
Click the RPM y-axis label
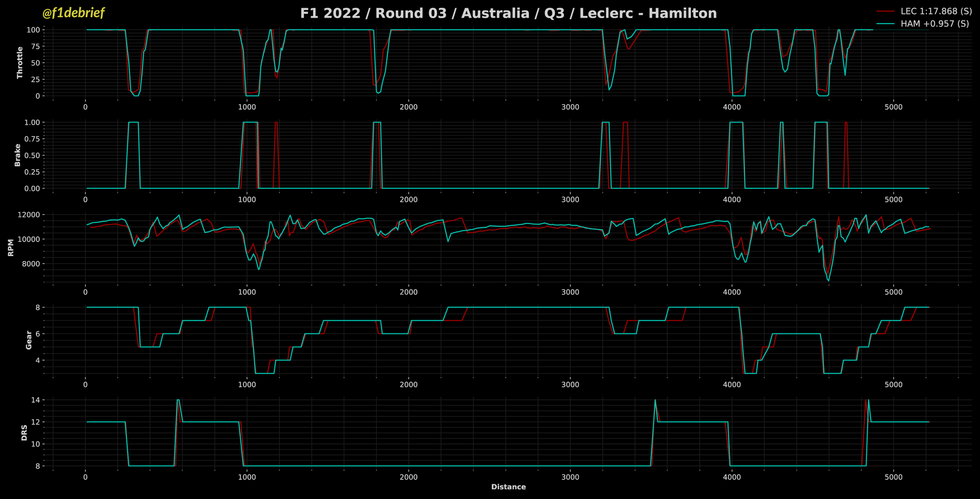pyautogui.click(x=11, y=248)
